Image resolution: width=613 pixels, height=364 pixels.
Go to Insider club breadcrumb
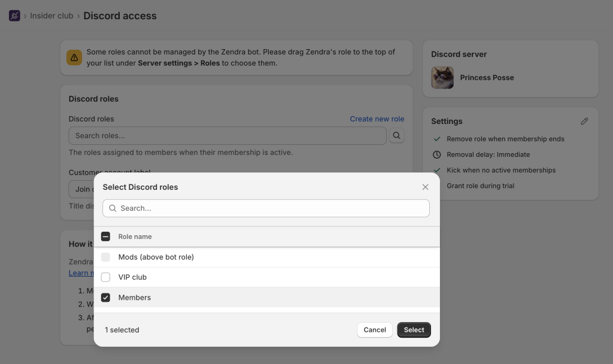pos(51,16)
